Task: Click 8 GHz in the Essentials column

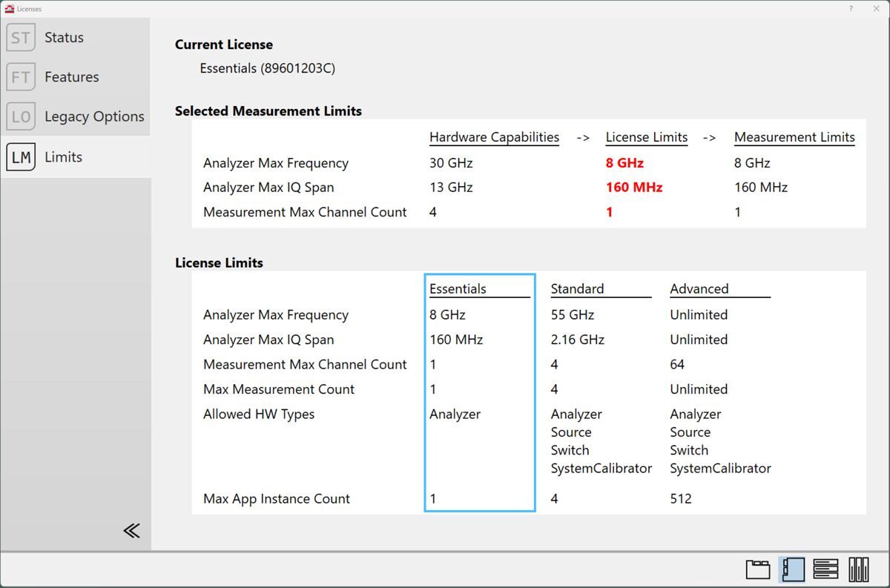Action: tap(447, 315)
